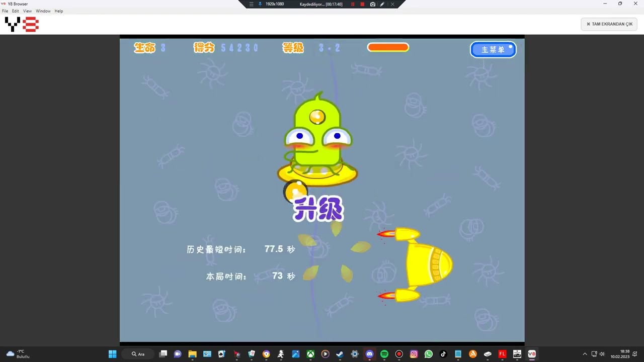The height and width of the screenshot is (362, 644).
Task: Open the File menu
Action: tap(5, 11)
